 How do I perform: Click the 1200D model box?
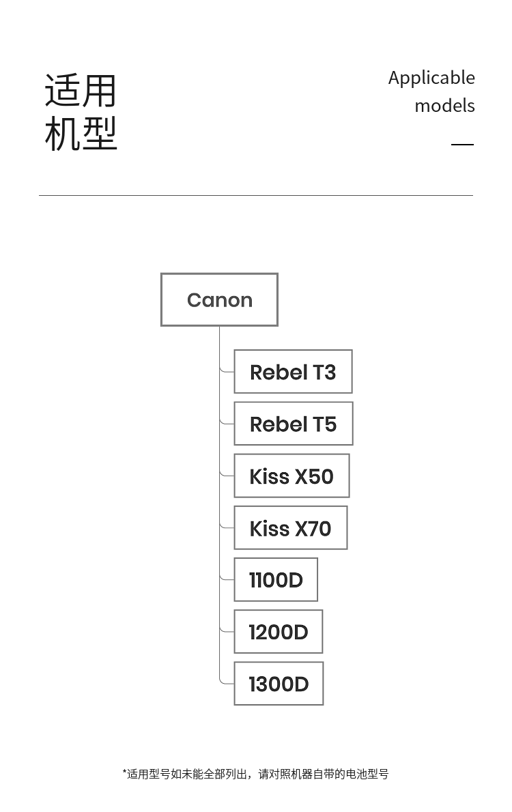click(279, 631)
